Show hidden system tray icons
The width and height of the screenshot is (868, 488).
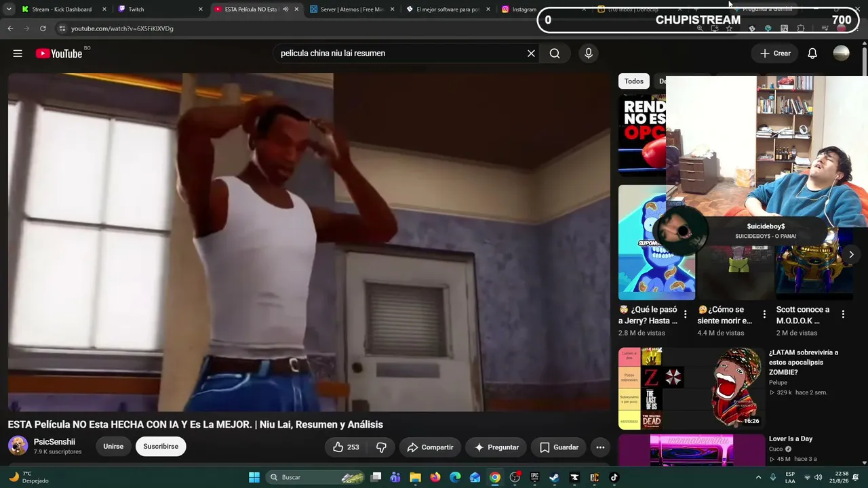pyautogui.click(x=758, y=477)
